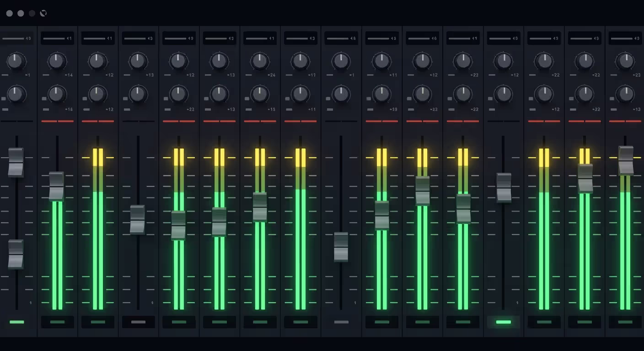
Task: Click the upper knob on the thirteenth channel strip
Action: pyautogui.click(x=503, y=61)
